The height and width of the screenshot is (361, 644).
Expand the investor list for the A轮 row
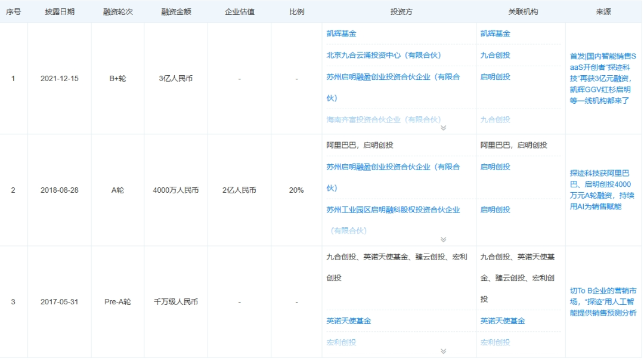pyautogui.click(x=443, y=239)
